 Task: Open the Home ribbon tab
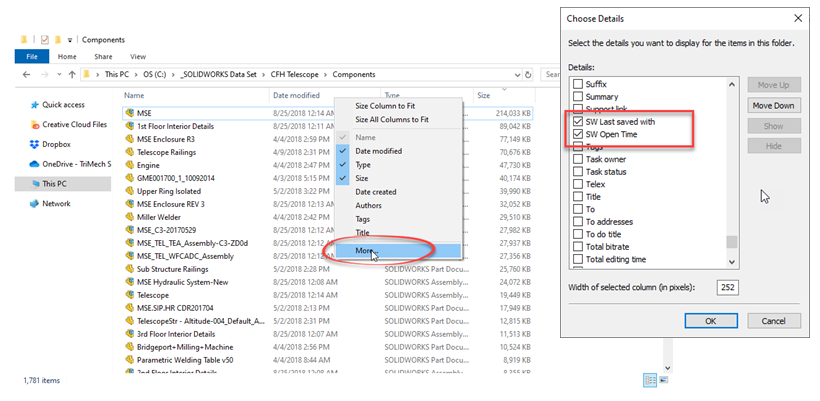[67, 56]
